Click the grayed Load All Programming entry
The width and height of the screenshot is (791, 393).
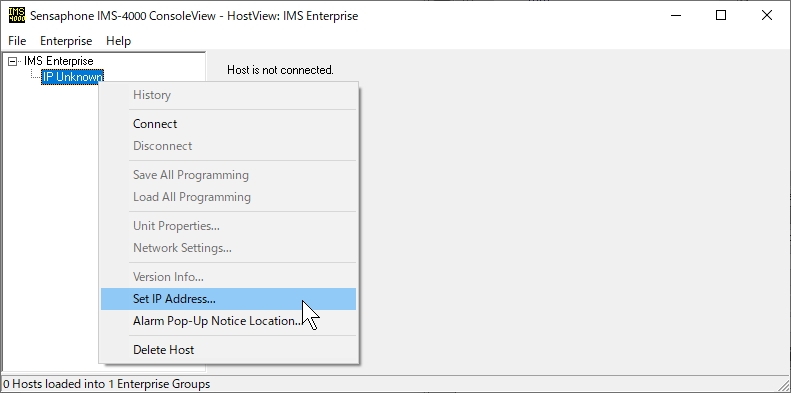229,197
